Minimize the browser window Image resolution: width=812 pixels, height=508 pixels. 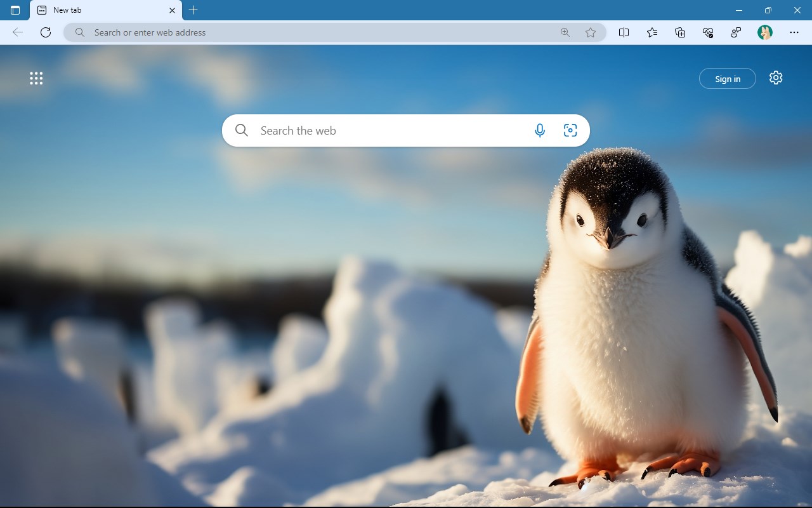pos(739,10)
